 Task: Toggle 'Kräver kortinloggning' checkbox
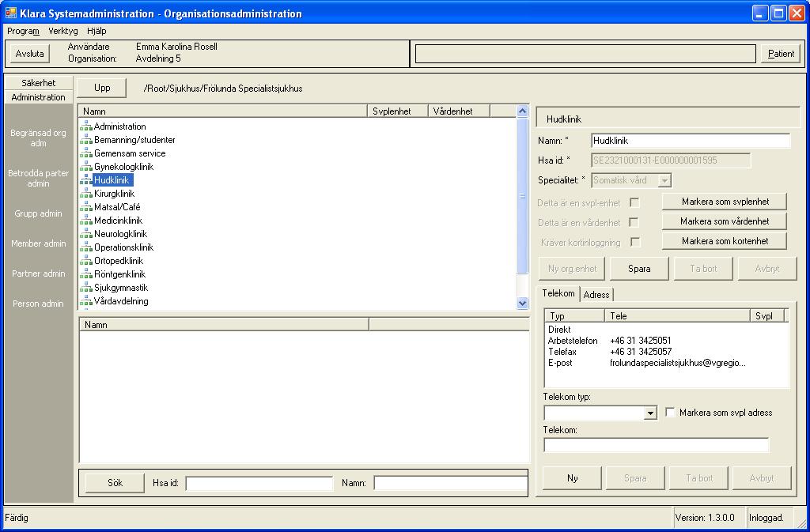tap(635, 242)
